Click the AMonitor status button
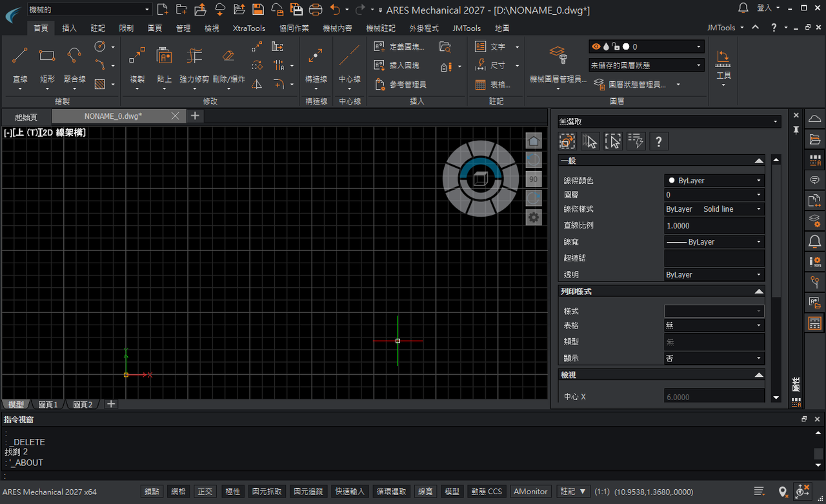 click(x=531, y=492)
